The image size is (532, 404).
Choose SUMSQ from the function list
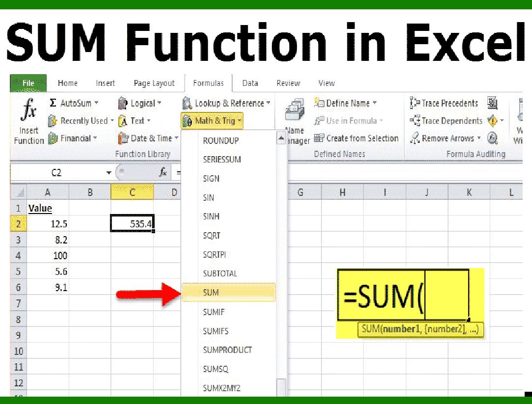(x=229, y=369)
